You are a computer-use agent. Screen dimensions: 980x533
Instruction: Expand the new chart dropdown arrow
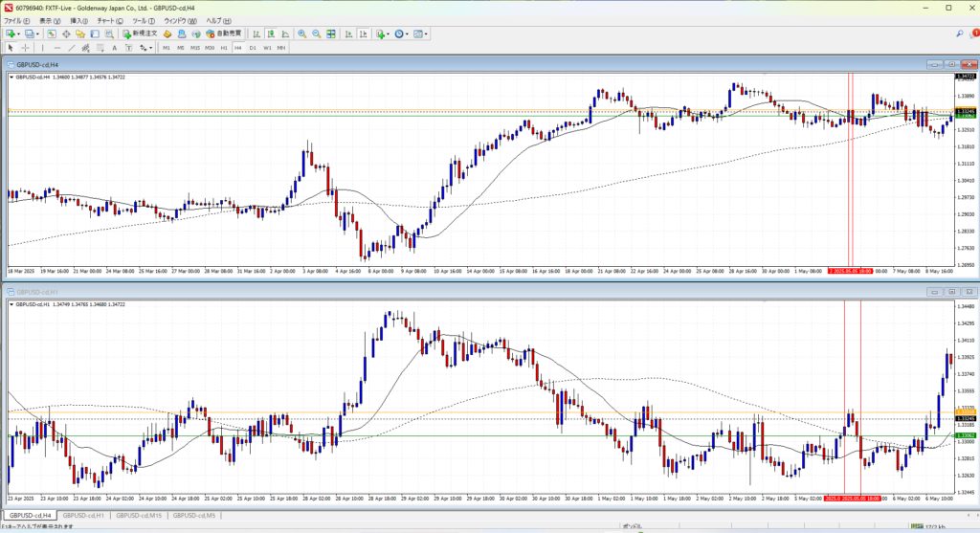point(19,33)
